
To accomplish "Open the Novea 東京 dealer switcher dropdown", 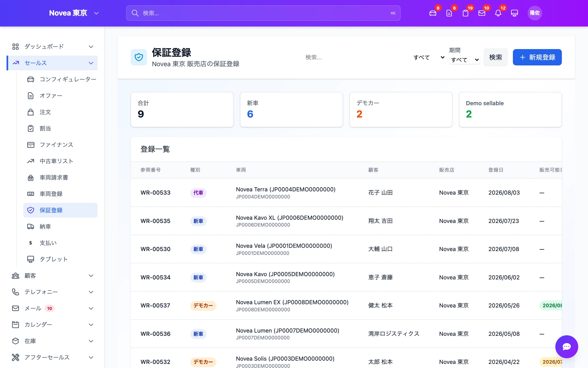I will [74, 13].
